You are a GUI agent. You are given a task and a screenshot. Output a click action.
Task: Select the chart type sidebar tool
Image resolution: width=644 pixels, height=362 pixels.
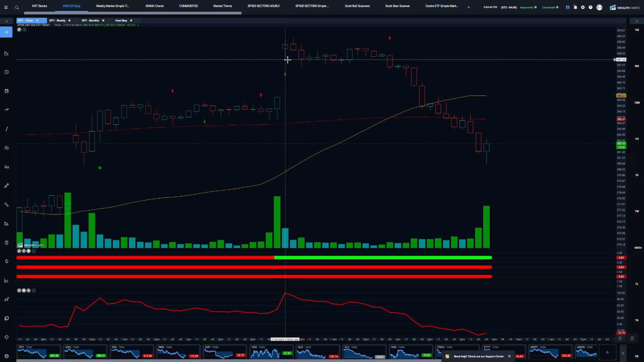coord(6,53)
